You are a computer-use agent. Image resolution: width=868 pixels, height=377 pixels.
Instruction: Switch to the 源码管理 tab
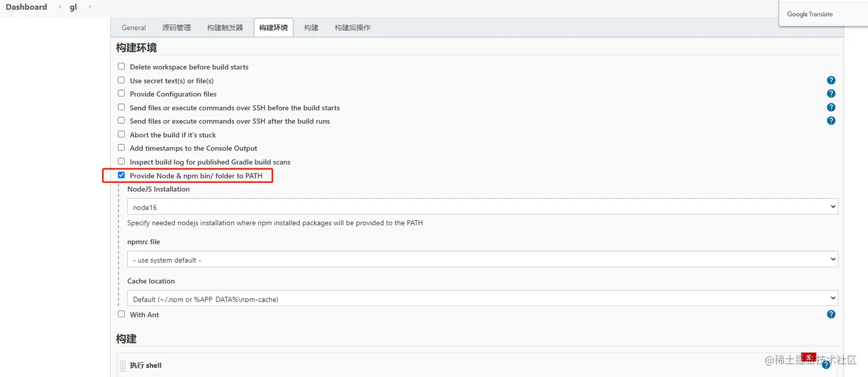(176, 28)
